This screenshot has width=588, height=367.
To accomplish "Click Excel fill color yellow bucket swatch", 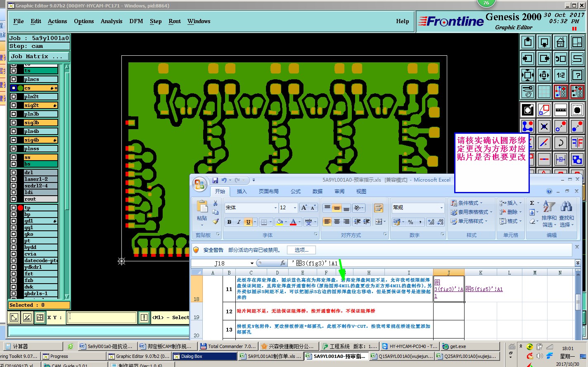I will click(x=280, y=222).
